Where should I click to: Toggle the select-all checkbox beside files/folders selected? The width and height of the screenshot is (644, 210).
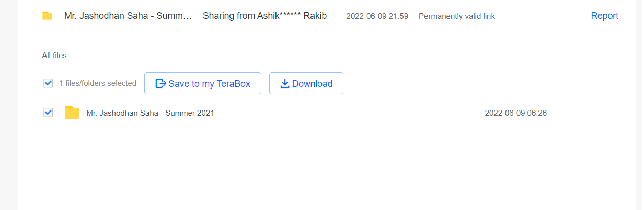click(48, 83)
